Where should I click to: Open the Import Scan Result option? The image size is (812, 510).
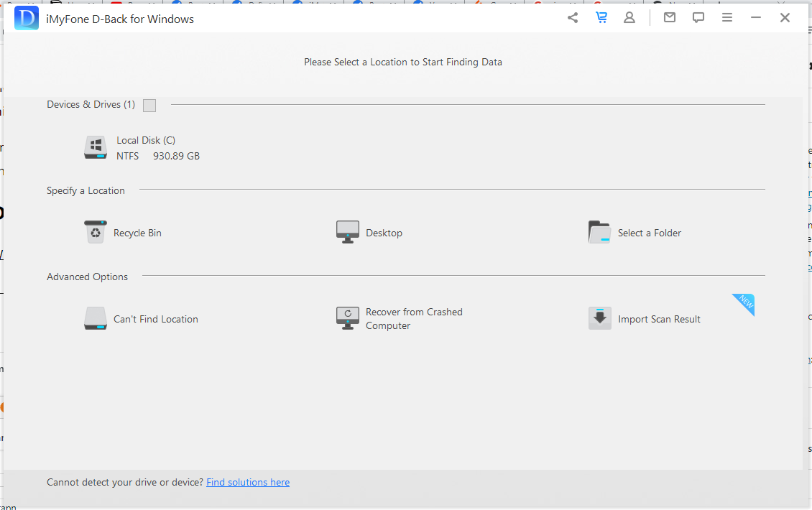659,319
